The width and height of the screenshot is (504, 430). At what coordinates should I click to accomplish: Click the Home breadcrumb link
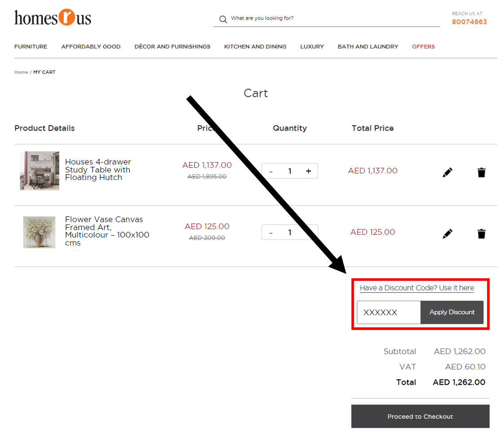[21, 72]
